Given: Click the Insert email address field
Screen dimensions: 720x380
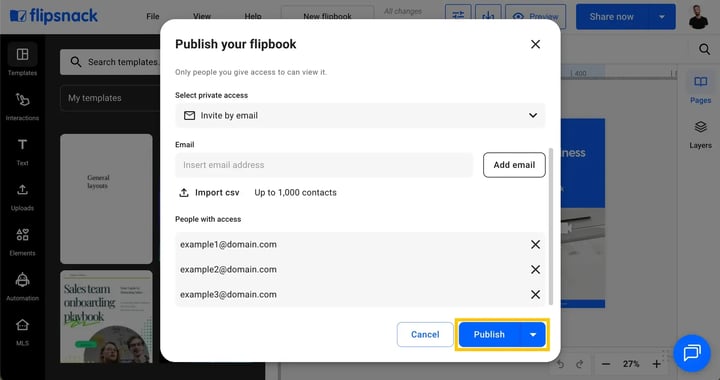Looking at the screenshot, I should [x=324, y=165].
